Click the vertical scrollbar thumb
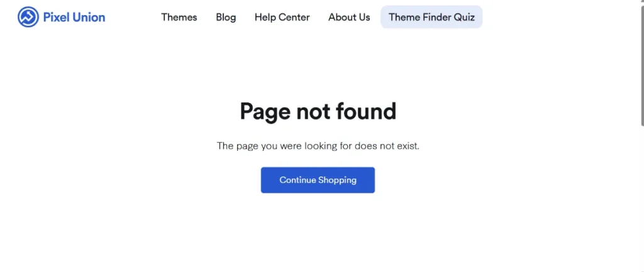This screenshot has height=272, width=644. pos(640,63)
